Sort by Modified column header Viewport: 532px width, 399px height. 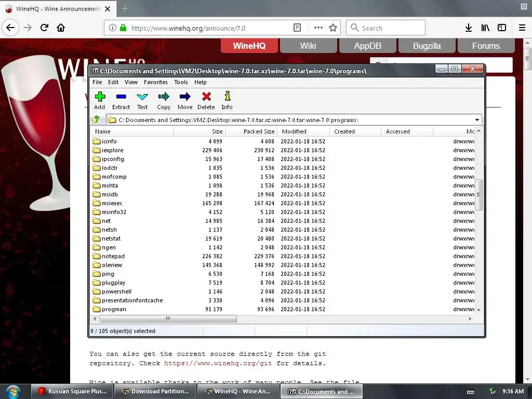[303, 131]
